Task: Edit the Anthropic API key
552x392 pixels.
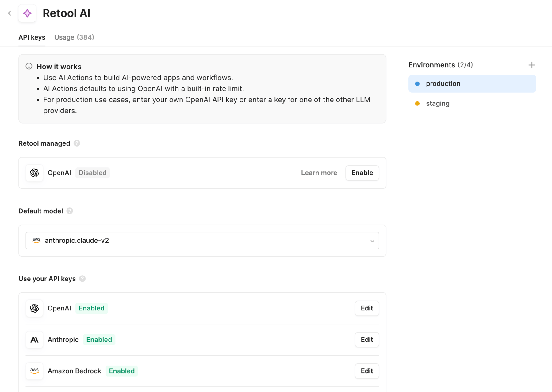Action: tap(367, 340)
